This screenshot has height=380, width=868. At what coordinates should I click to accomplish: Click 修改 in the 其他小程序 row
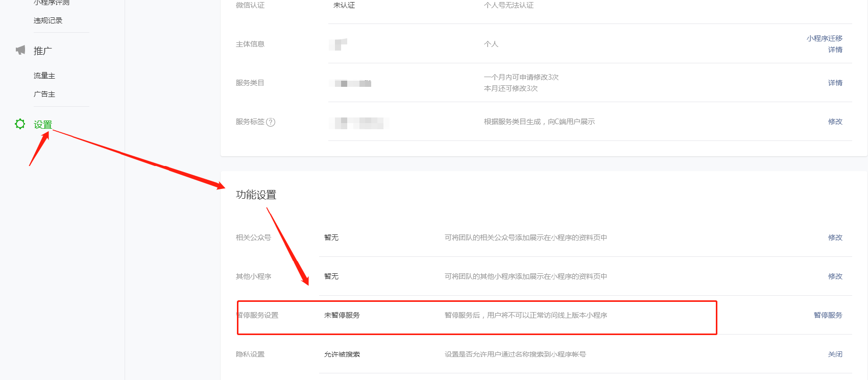(x=835, y=276)
